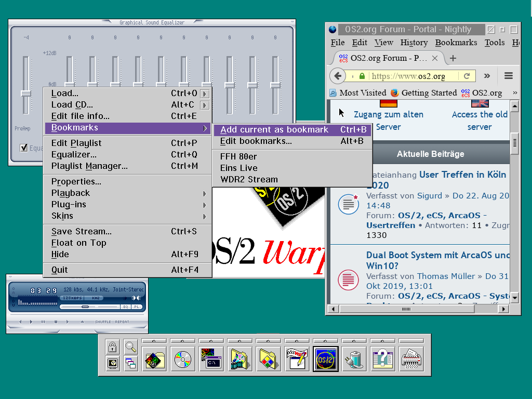Select the WDR2 Stream bookmark

coord(292,179)
